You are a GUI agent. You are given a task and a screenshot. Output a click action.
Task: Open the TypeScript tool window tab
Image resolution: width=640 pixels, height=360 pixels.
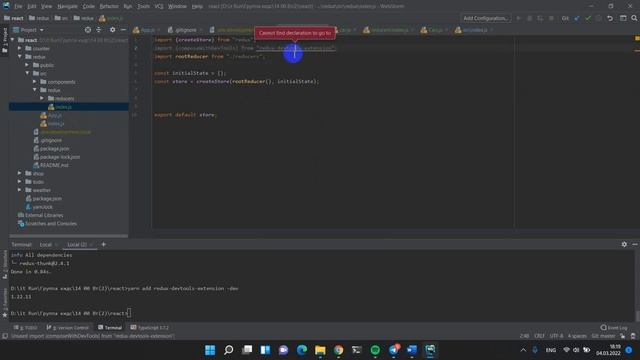click(149, 328)
